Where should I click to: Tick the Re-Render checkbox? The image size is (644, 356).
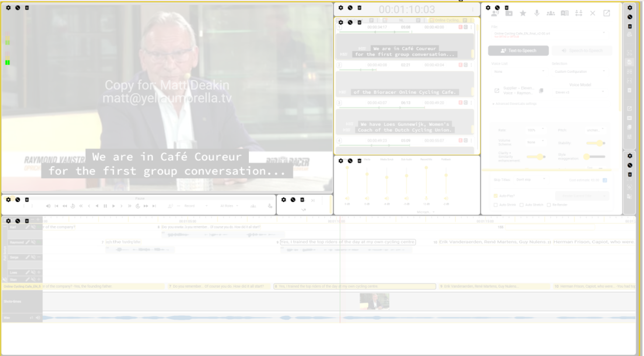click(549, 205)
